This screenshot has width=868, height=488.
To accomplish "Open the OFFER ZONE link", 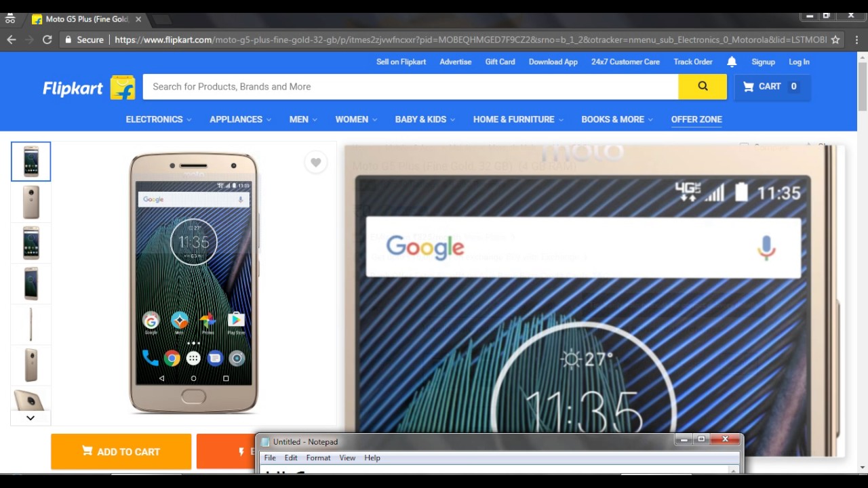I will tap(696, 119).
